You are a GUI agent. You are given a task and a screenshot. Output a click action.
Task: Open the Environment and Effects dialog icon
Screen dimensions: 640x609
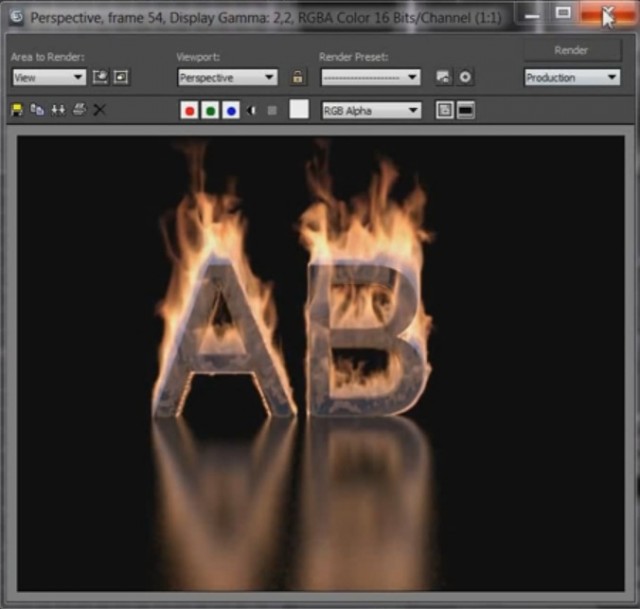(x=465, y=77)
